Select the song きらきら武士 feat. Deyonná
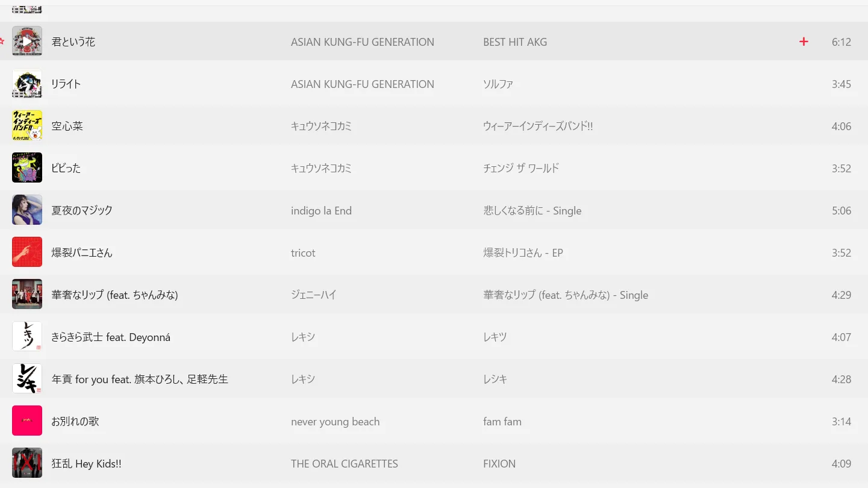 [x=111, y=337]
